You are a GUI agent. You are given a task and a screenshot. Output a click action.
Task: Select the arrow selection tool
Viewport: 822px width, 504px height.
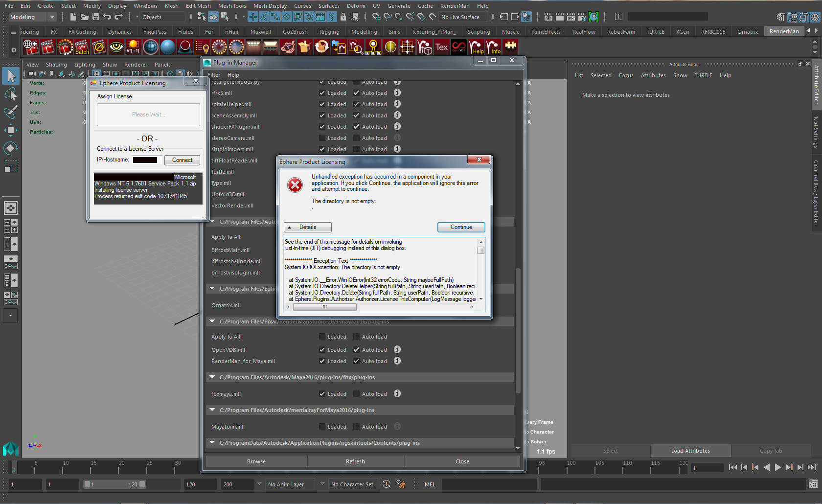pyautogui.click(x=11, y=76)
